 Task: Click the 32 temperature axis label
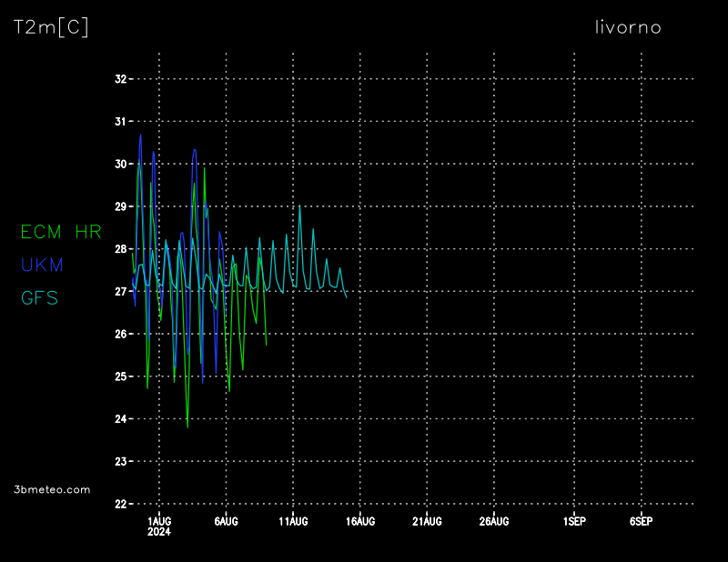tap(120, 79)
